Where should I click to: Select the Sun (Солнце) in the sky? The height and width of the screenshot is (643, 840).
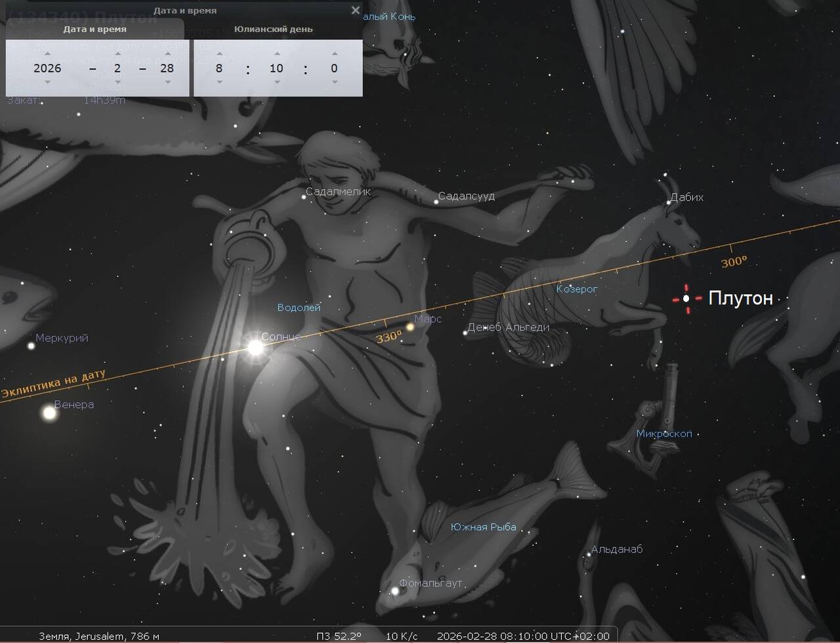pos(255,347)
